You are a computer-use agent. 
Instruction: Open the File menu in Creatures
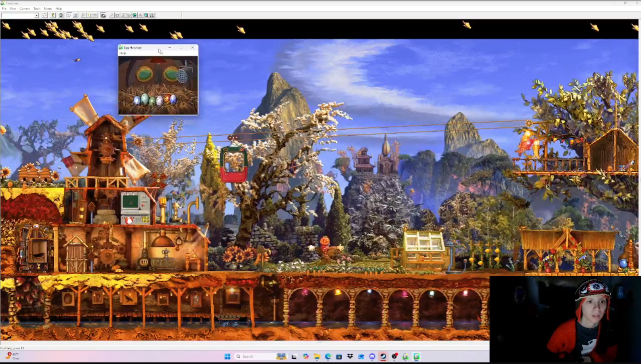pos(4,8)
